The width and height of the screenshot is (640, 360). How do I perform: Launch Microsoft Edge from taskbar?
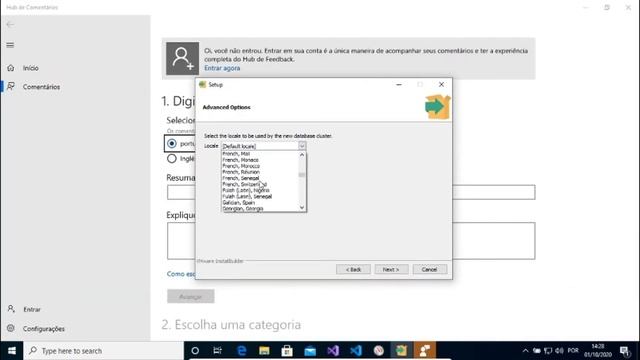pyautogui.click(x=242, y=351)
